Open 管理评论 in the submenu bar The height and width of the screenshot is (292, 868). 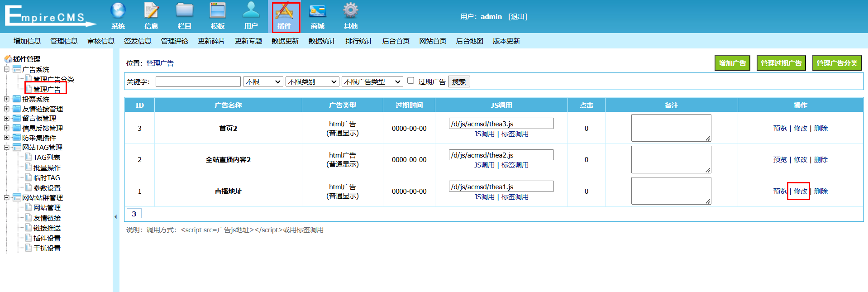175,41
